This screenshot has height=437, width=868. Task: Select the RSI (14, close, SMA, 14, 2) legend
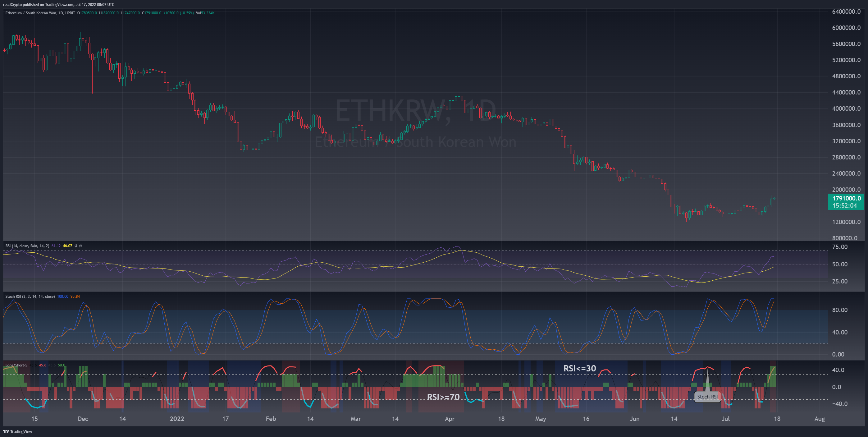click(27, 246)
